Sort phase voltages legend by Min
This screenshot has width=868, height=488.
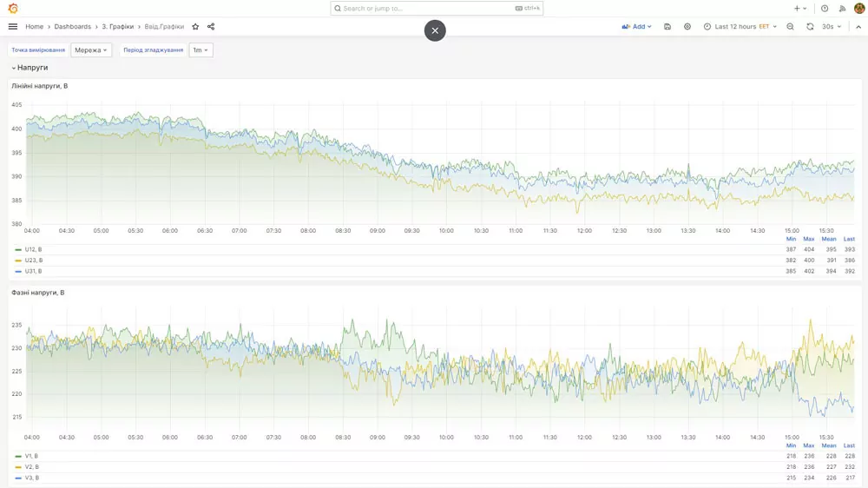click(x=791, y=445)
